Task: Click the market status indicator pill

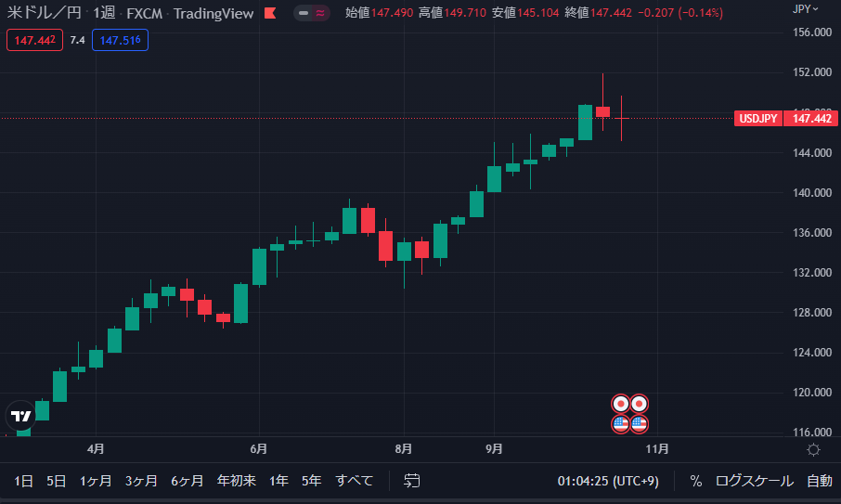Action: (x=312, y=14)
